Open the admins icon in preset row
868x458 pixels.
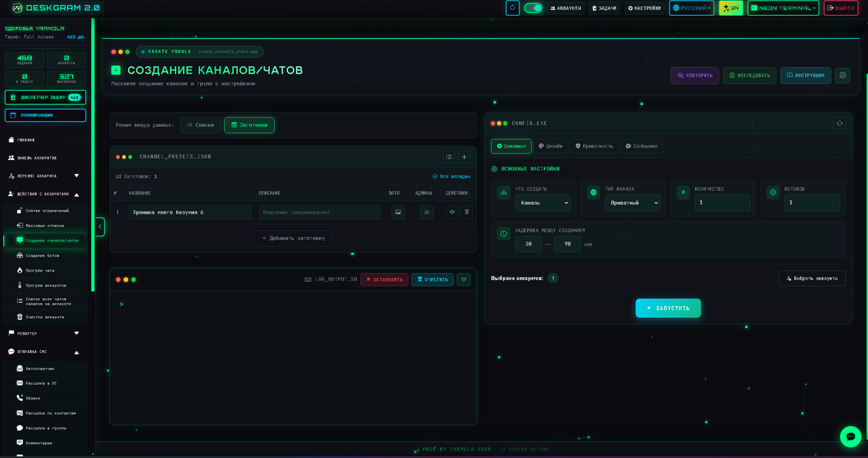427,212
